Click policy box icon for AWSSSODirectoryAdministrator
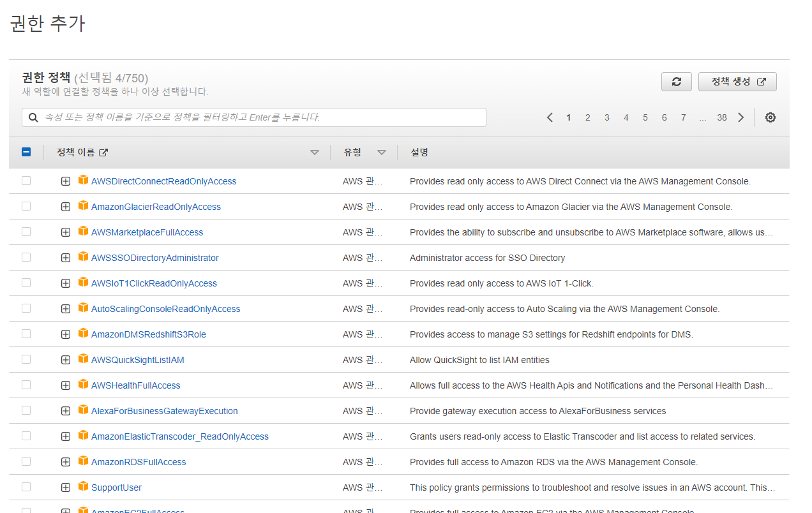Screen dimensions: 812x513 pos(83,257)
